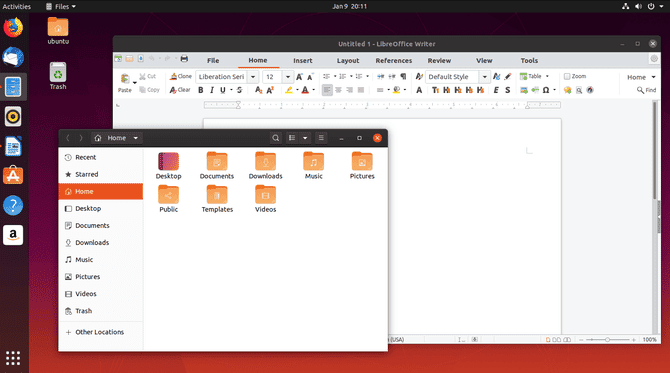Select Downloads in Files sidebar
Screen dimensions: 670x373
point(101,243)
